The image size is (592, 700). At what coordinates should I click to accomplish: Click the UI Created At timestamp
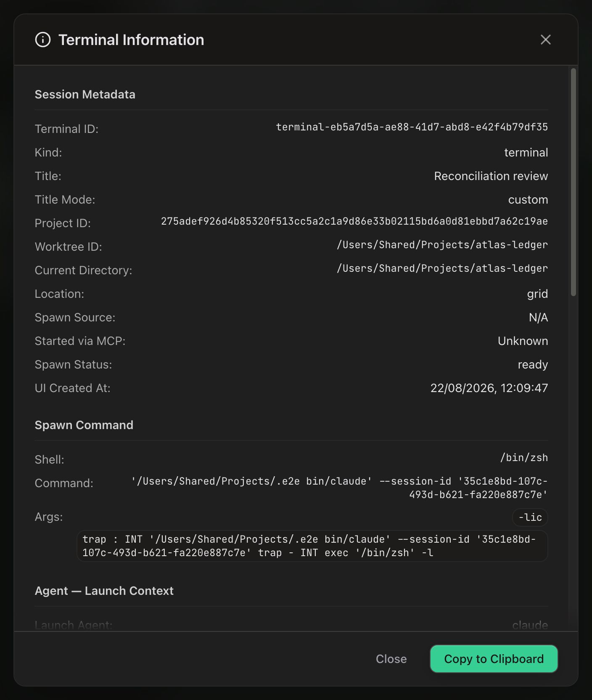[489, 388]
